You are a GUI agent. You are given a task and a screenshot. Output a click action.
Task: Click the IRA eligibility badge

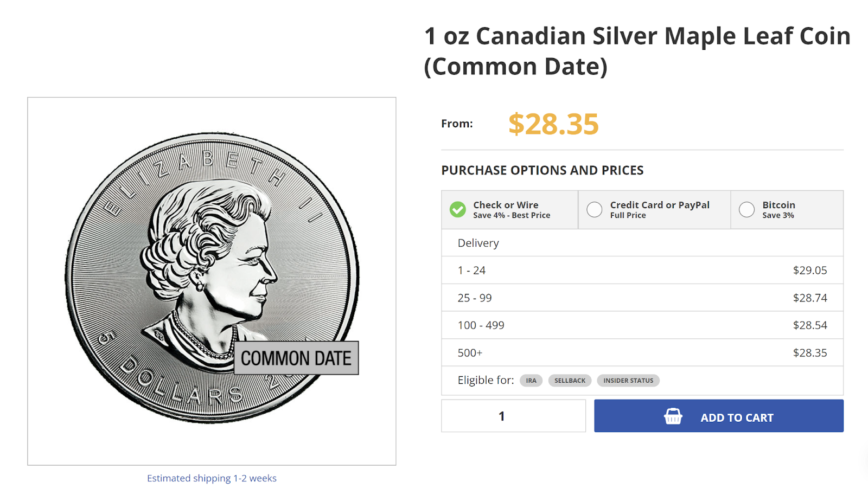[x=531, y=381]
